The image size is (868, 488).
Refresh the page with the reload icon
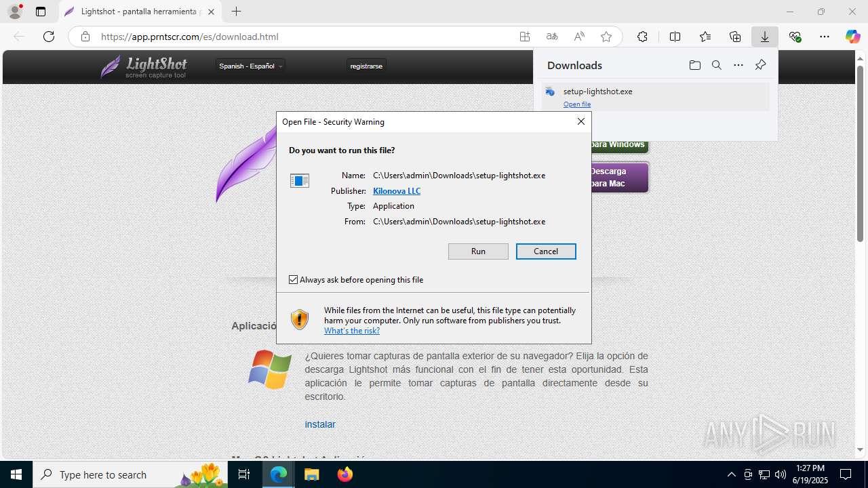(x=49, y=37)
